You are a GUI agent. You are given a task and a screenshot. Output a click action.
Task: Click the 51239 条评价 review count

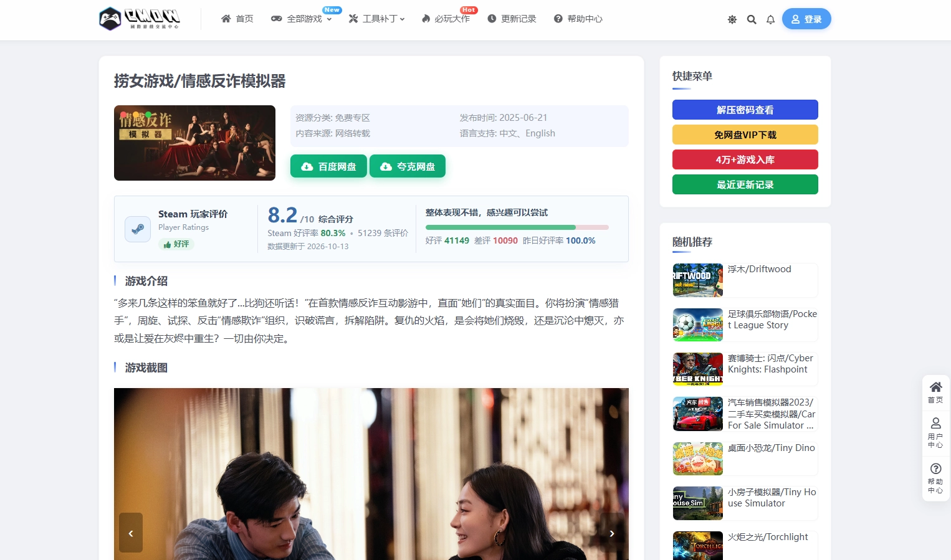(x=383, y=233)
